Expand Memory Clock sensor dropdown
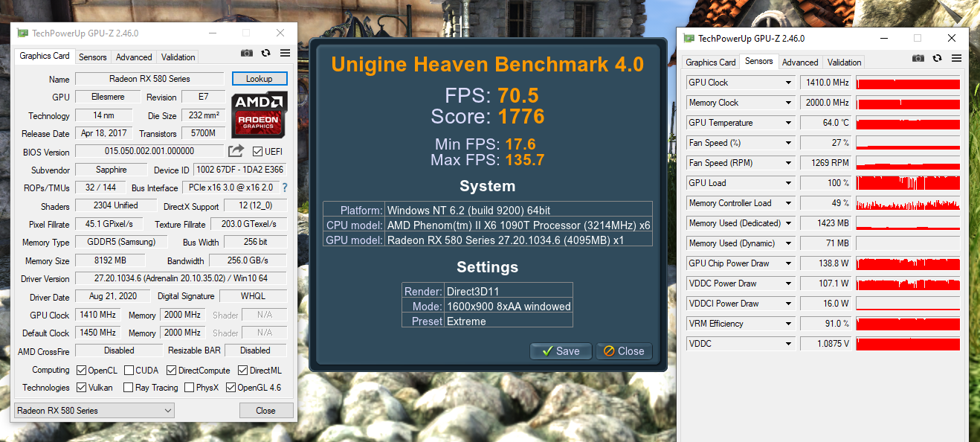 788,103
